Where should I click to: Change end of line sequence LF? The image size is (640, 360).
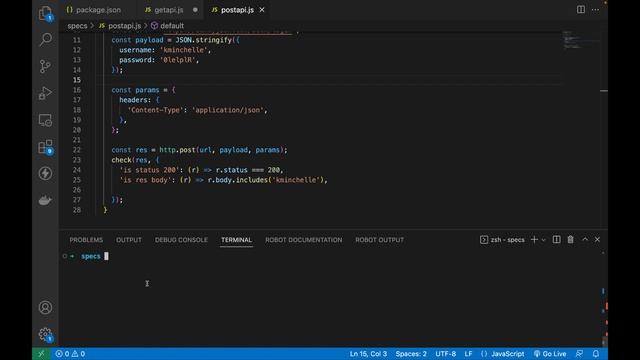pos(468,354)
